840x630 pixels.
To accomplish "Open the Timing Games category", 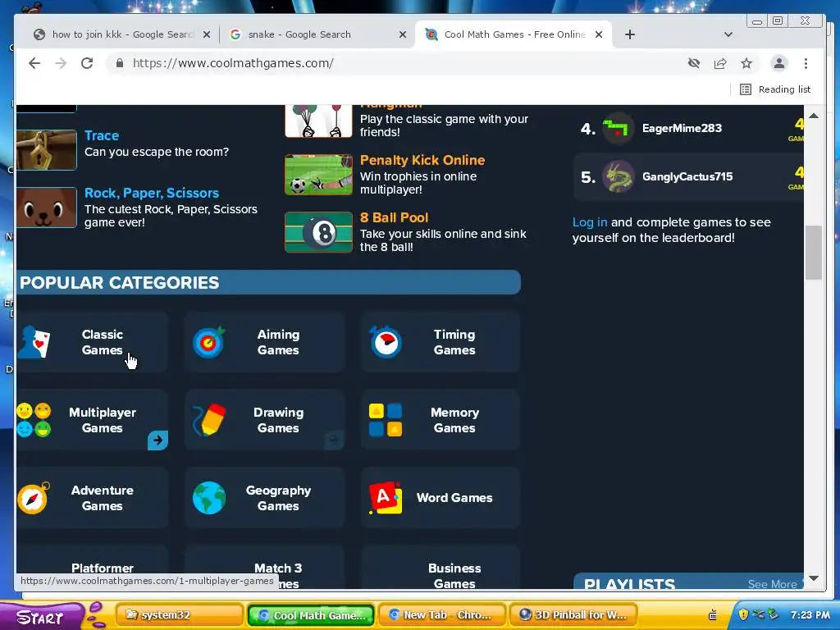I will coord(441,342).
